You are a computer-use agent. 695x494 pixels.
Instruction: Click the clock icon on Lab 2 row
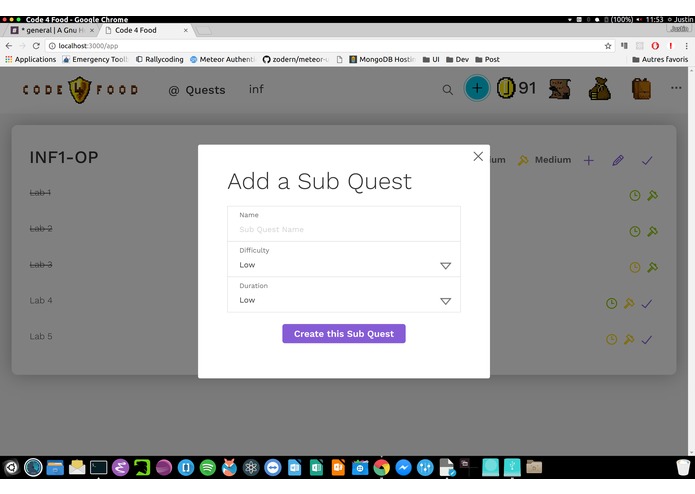point(635,231)
